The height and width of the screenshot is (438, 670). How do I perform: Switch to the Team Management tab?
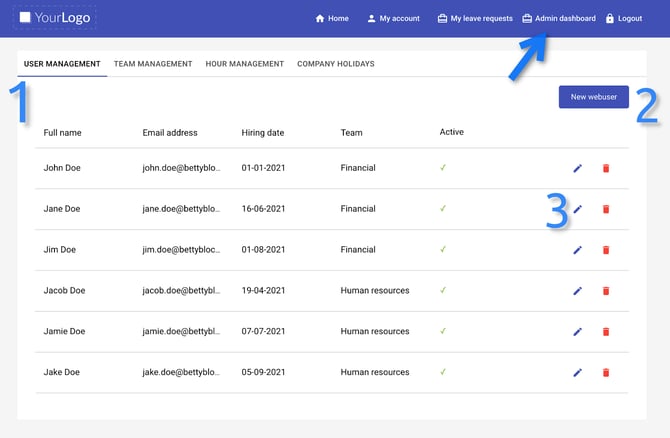(153, 64)
